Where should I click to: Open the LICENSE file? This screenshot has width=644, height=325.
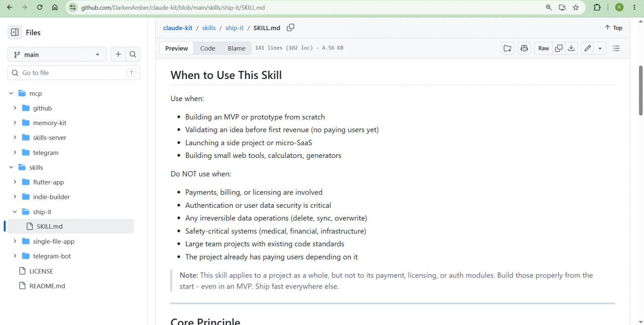[41, 271]
